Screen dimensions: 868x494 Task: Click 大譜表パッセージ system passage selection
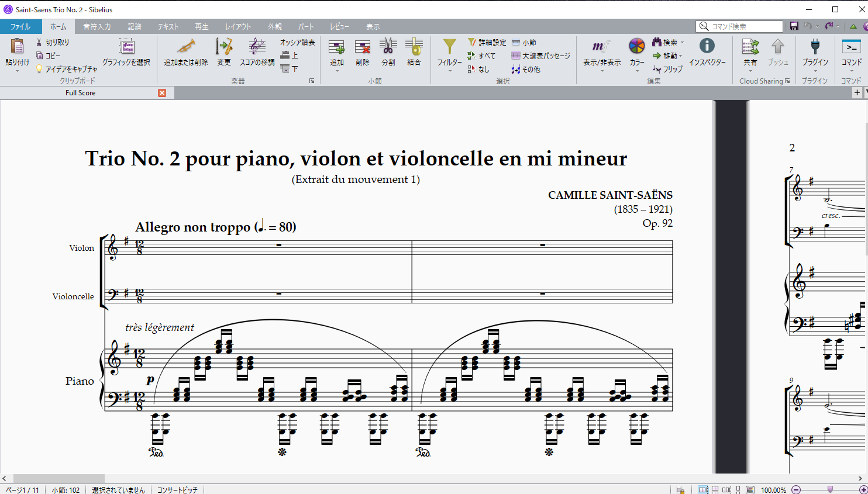coord(540,56)
